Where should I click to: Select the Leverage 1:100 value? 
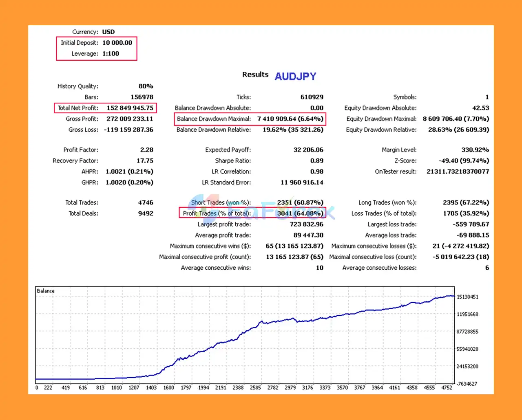click(111, 54)
